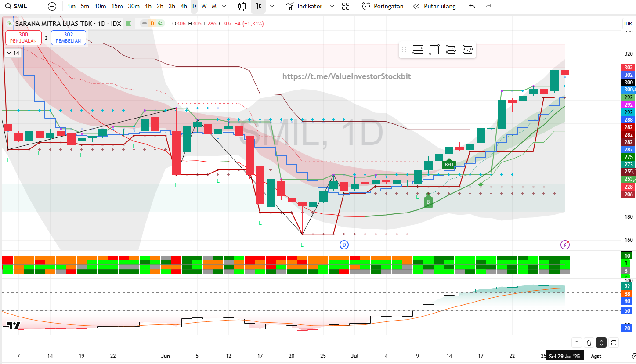Choose the 1h timeframe
The height and width of the screenshot is (364, 636).
pyautogui.click(x=148, y=6)
